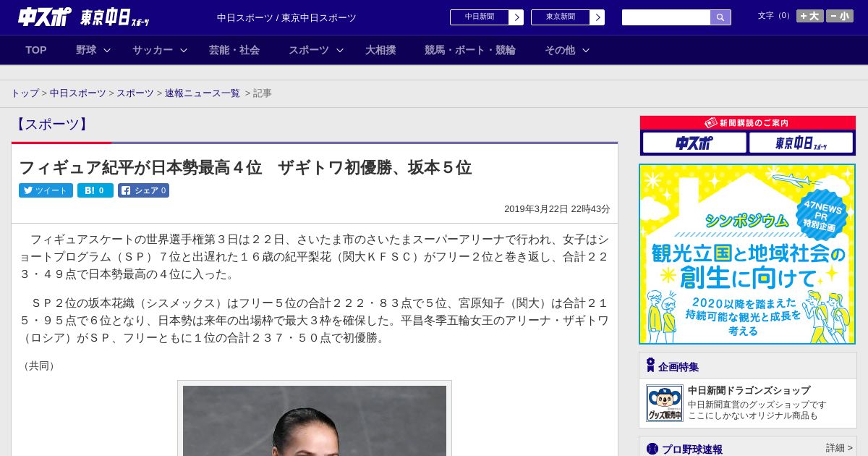This screenshot has width=868, height=456.
Task: Click プロ野球速報 heading
Action: pyautogui.click(x=692, y=449)
